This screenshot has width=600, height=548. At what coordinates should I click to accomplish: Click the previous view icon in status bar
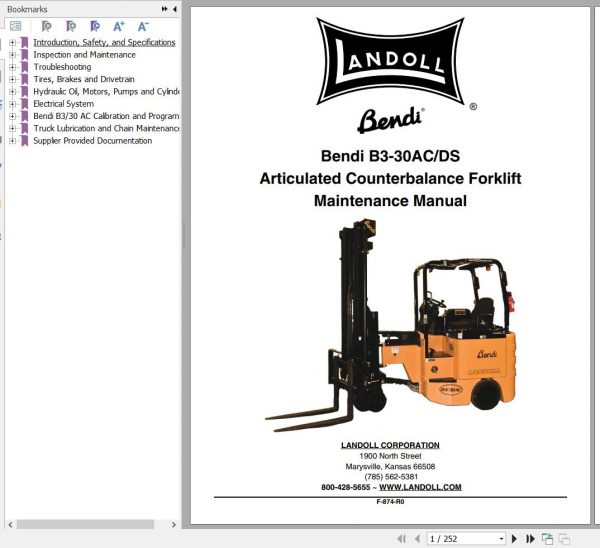[x=548, y=539]
